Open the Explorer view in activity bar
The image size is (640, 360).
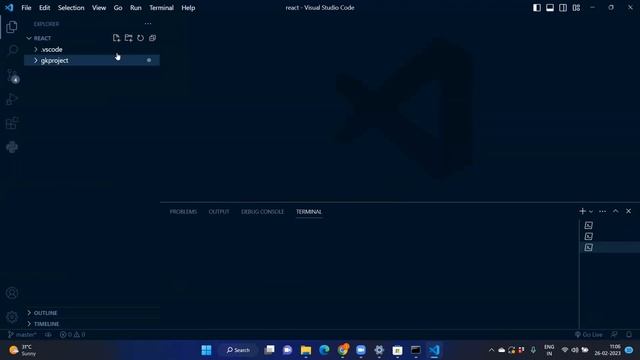click(12, 27)
